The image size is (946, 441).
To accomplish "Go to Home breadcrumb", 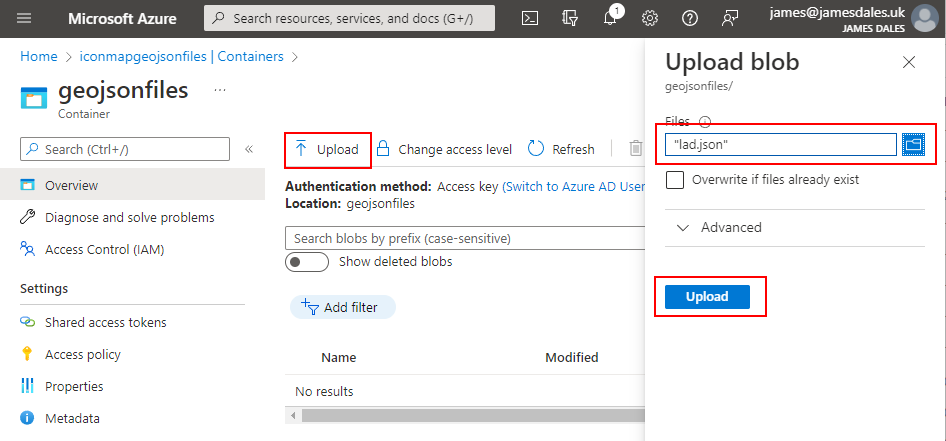I will pos(39,57).
